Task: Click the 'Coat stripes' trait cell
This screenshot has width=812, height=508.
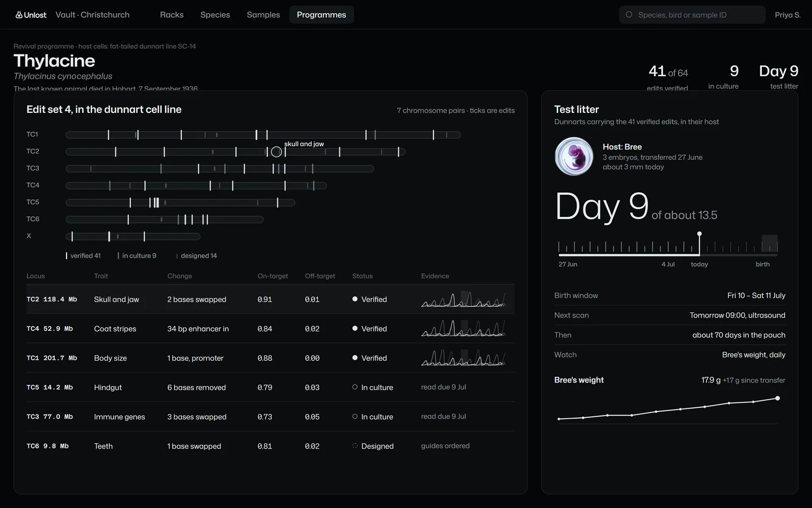Action: (x=115, y=329)
